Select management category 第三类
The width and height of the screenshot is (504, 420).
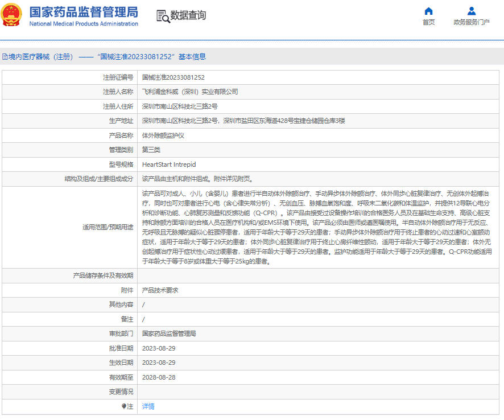151,150
